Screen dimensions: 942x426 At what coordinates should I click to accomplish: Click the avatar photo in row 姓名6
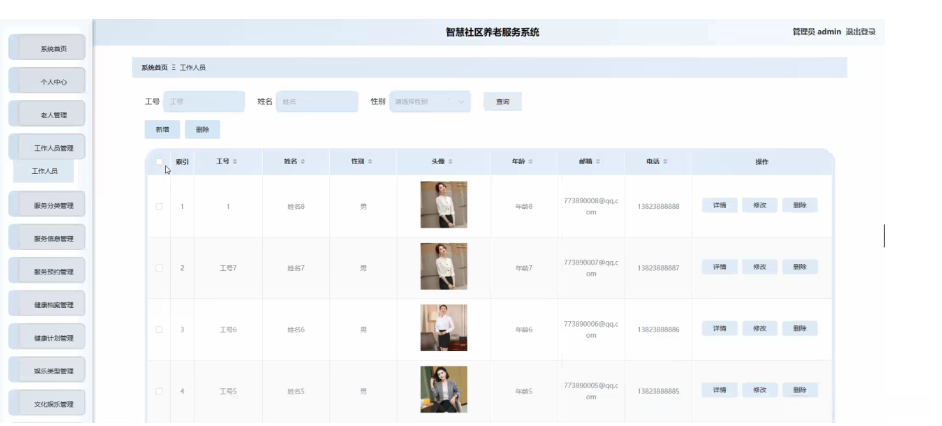444,328
